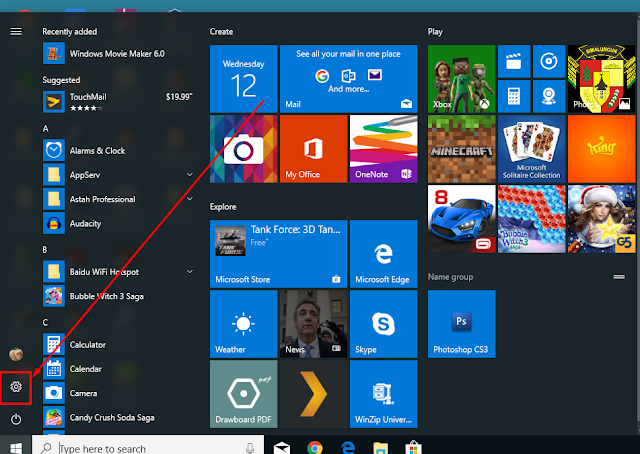Open the WinZip Universal tile
The width and height of the screenshot is (640, 454).
point(384,394)
